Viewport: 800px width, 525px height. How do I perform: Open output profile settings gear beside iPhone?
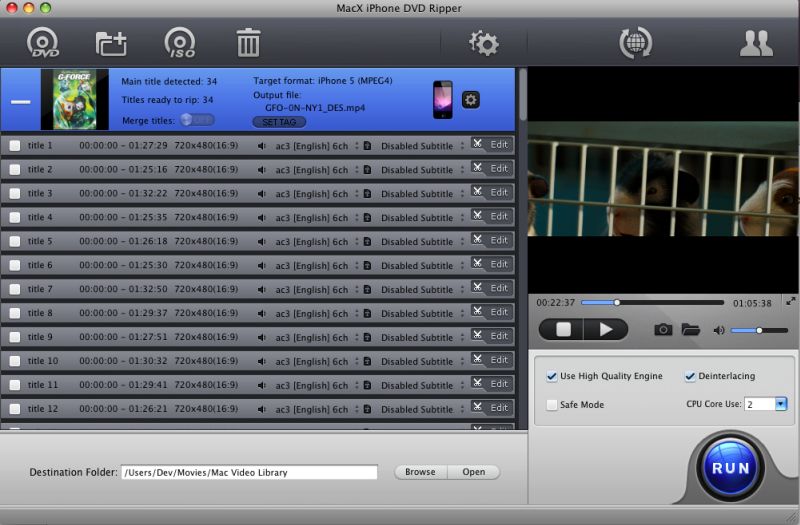(470, 99)
